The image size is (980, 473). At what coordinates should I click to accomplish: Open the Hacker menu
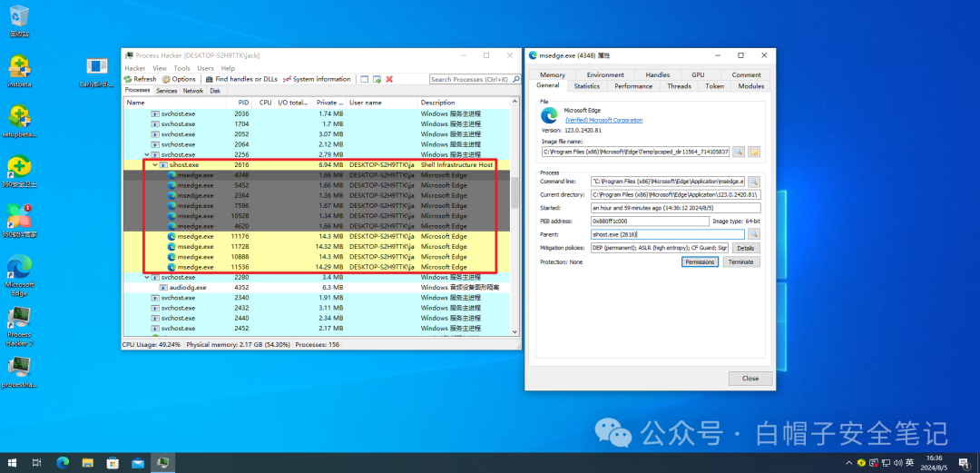(x=135, y=68)
